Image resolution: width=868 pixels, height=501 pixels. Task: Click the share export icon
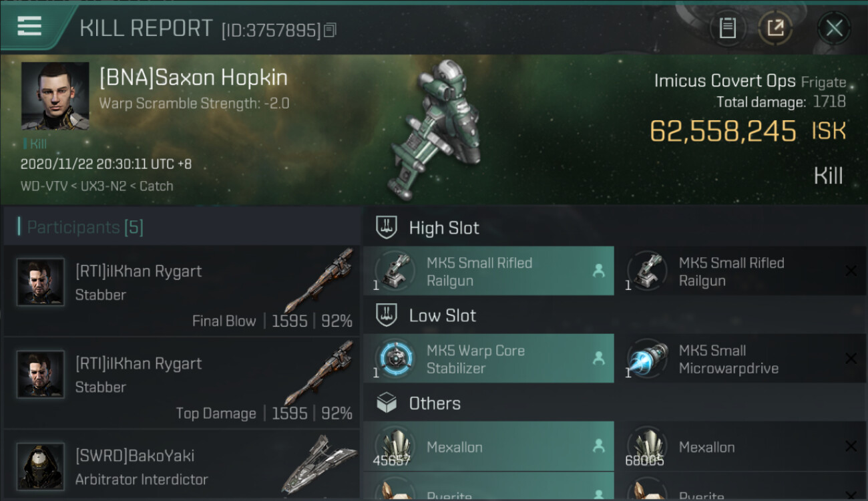point(775,28)
